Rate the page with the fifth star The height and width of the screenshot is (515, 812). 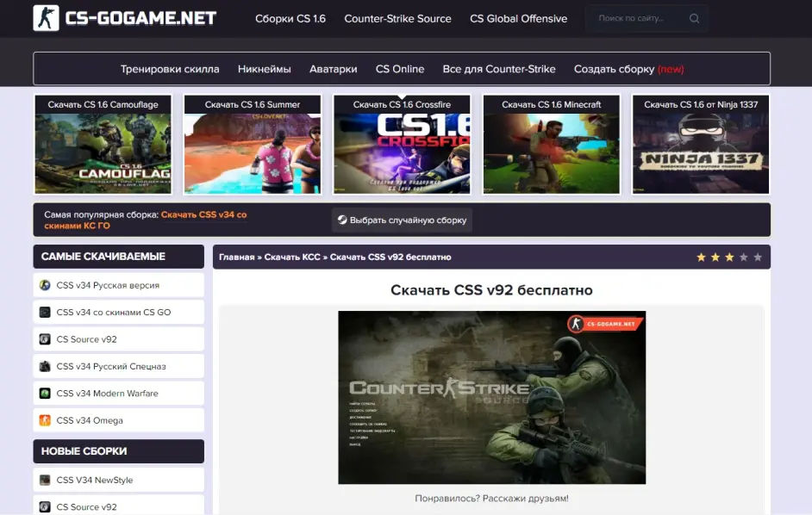pyautogui.click(x=758, y=257)
